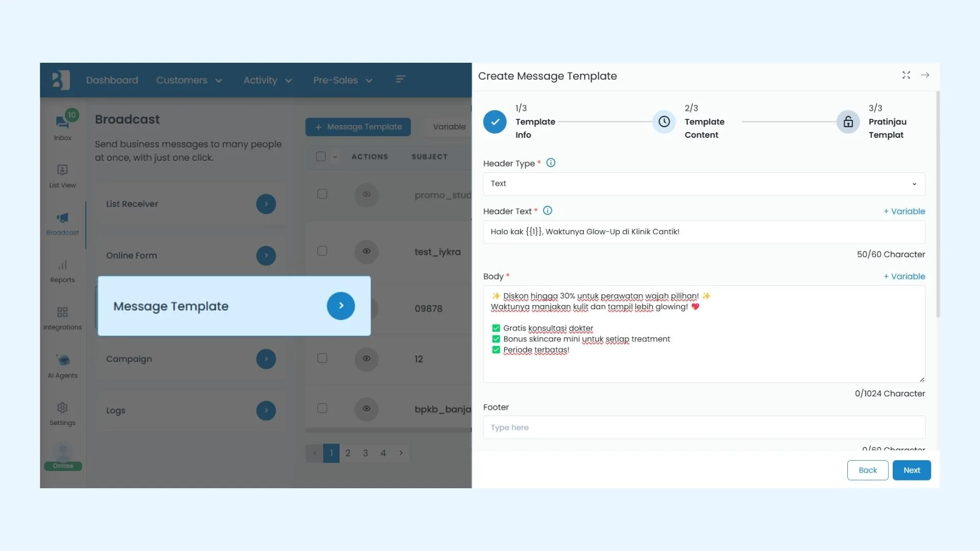Add a variable to Body

point(904,277)
